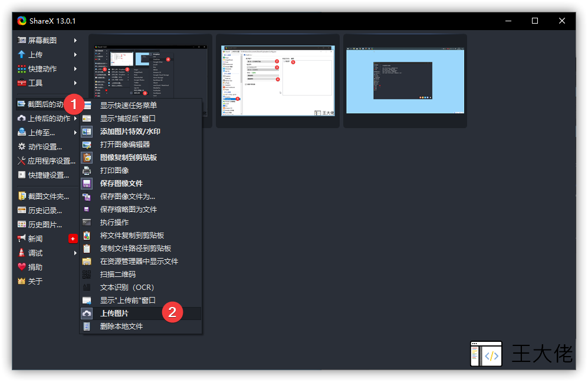This screenshot has height=382, width=588.
Task: Click the 关于 crown icon
Action: point(22,281)
